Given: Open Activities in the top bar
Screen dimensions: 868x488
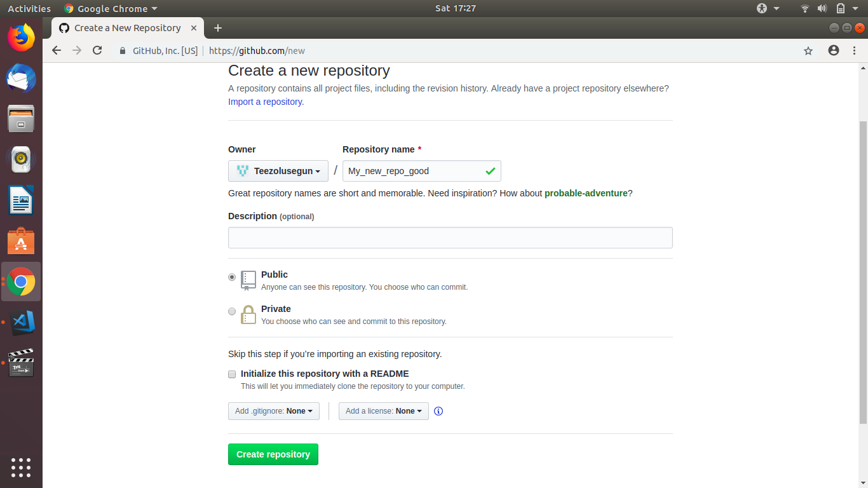Looking at the screenshot, I should point(29,8).
